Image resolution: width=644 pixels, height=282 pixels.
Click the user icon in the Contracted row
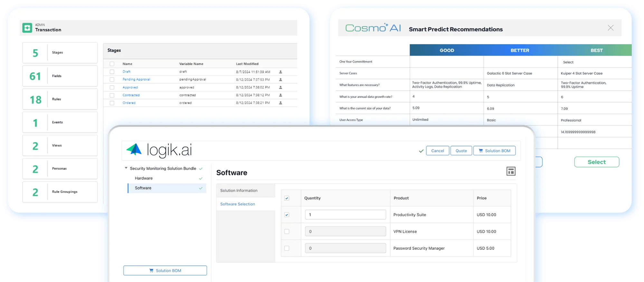pyautogui.click(x=280, y=95)
